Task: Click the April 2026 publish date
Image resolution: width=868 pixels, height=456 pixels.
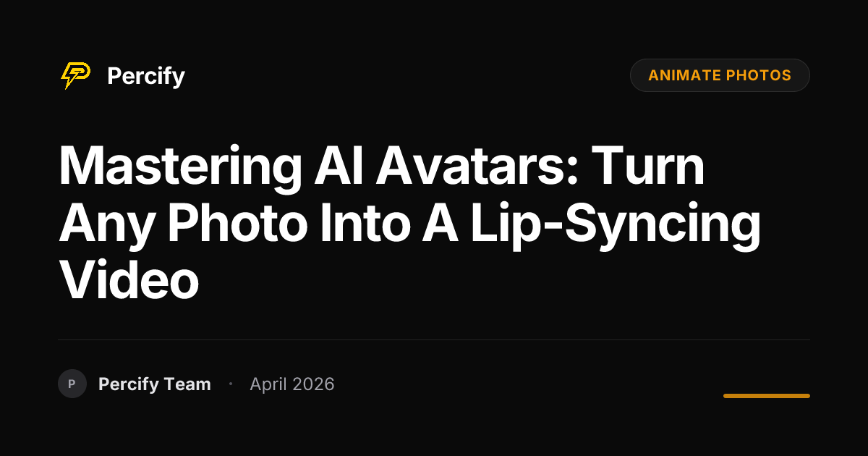Action: [292, 384]
